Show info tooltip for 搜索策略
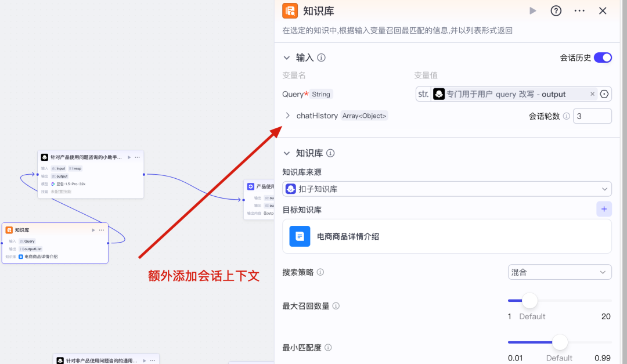 (x=320, y=272)
